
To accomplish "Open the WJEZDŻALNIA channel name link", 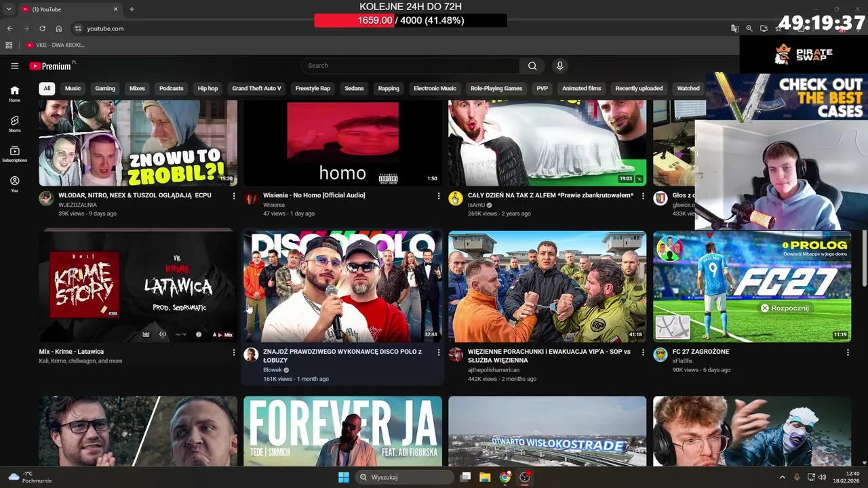I will (77, 205).
